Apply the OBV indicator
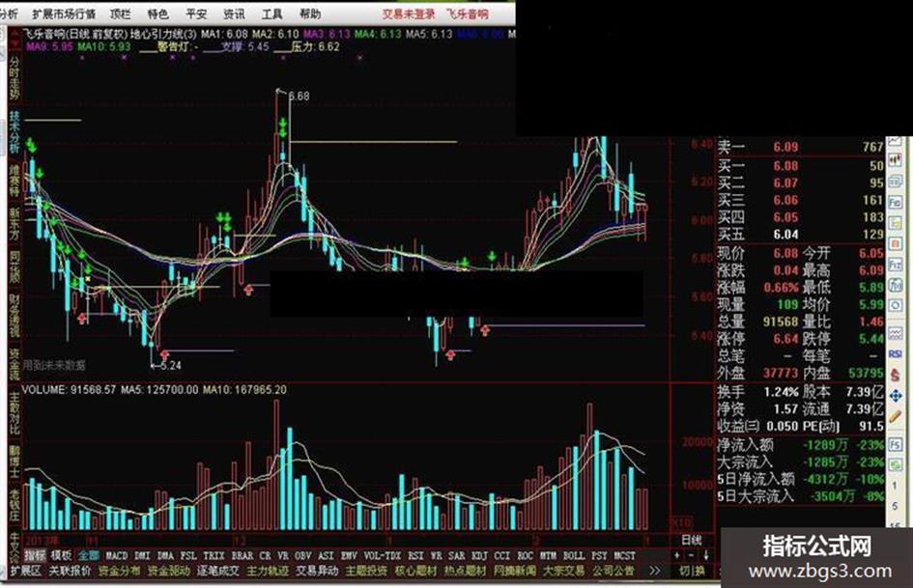Viewport: 913px width, 588px height. click(302, 556)
